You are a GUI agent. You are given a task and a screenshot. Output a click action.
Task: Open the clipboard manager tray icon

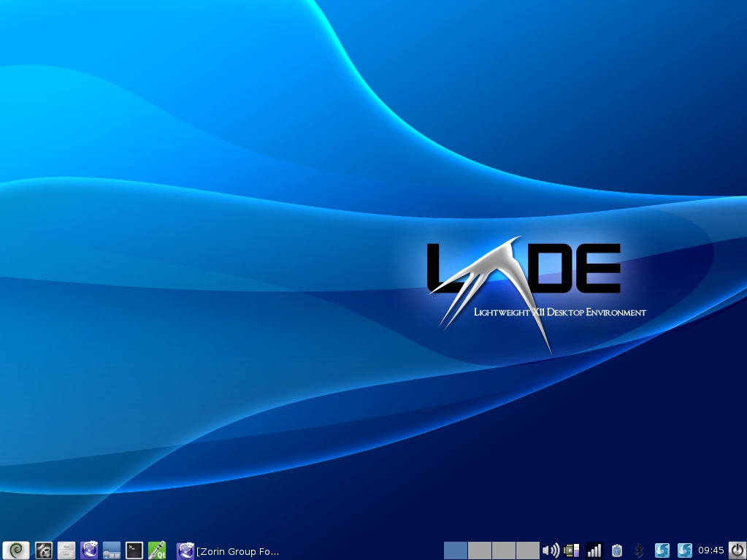[617, 551]
